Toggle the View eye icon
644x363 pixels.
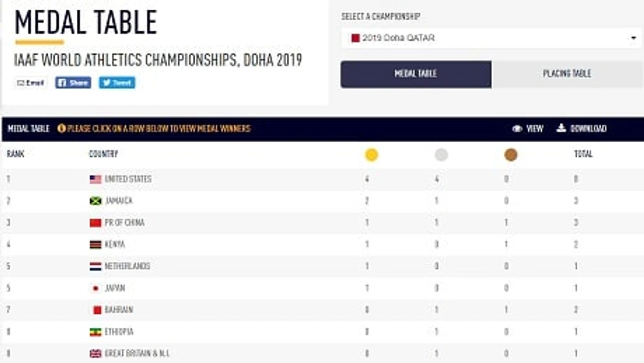pyautogui.click(x=517, y=129)
